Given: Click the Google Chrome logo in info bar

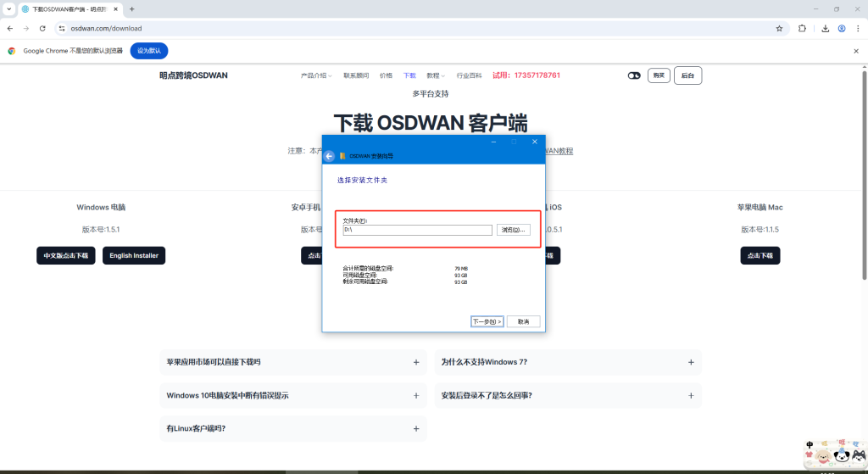Looking at the screenshot, I should (12, 51).
